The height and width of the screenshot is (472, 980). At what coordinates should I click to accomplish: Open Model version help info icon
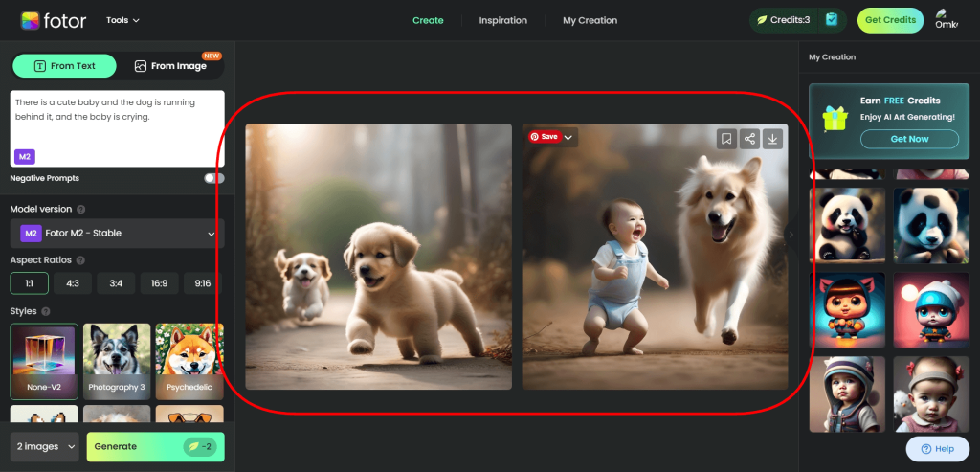pos(81,210)
